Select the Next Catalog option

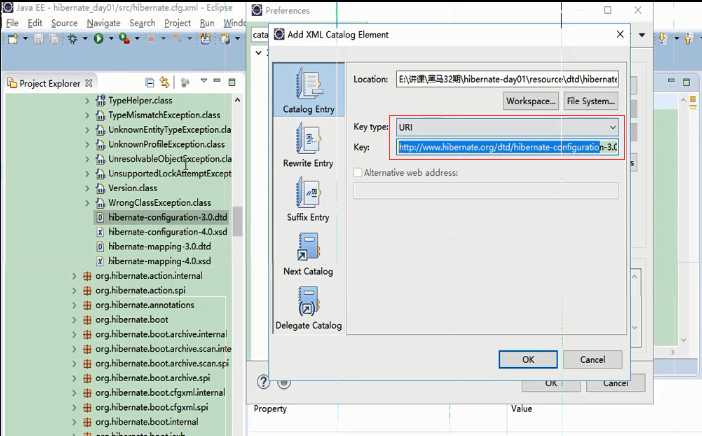(x=308, y=253)
